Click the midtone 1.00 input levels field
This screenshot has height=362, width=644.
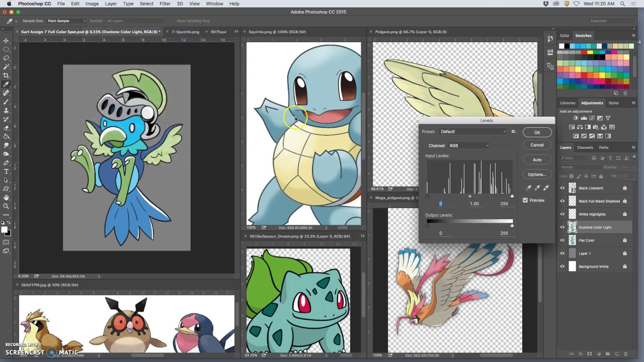click(474, 204)
